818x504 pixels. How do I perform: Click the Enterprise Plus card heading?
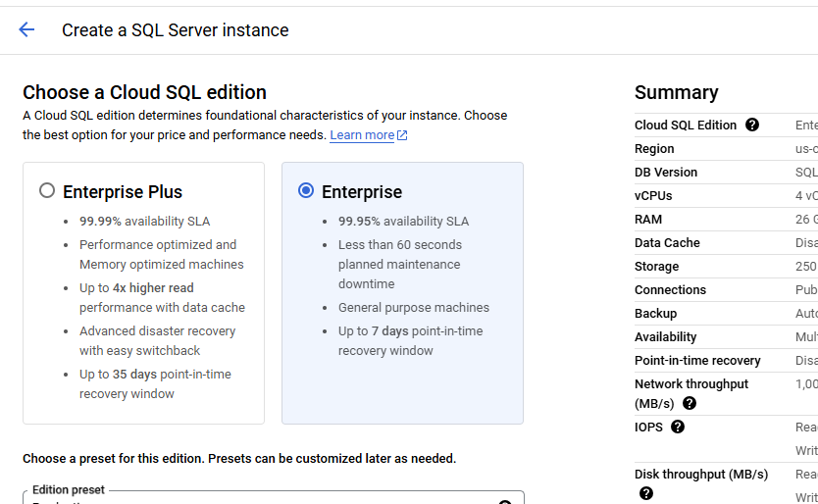(x=123, y=192)
